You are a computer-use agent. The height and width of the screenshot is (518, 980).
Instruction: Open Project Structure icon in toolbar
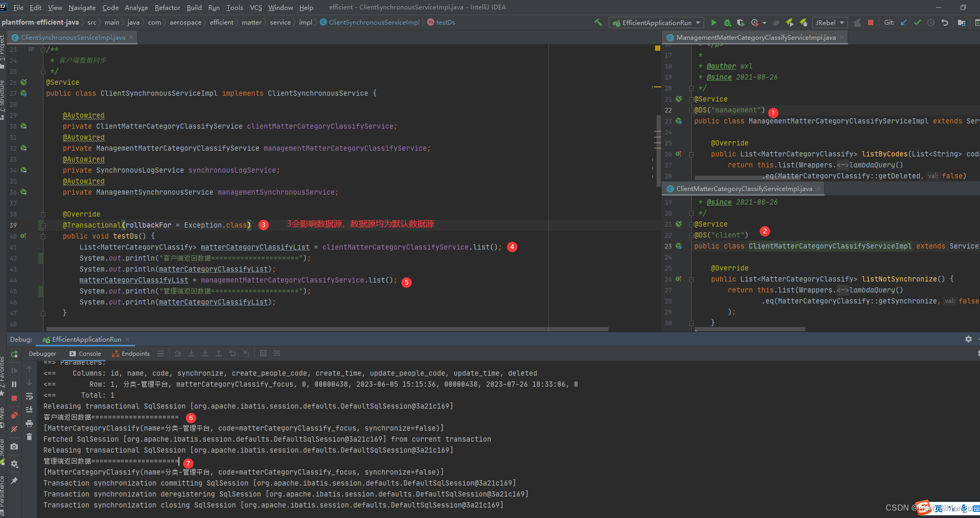(962, 22)
